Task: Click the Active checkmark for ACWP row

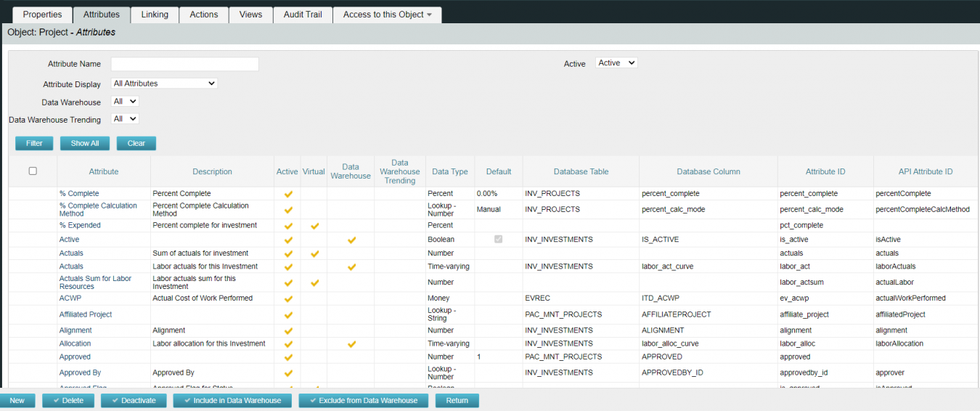Action: point(287,298)
